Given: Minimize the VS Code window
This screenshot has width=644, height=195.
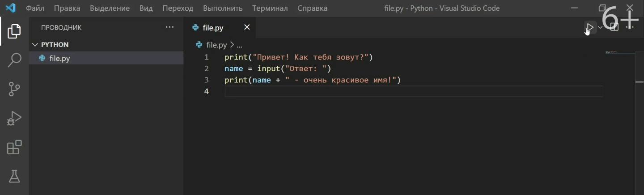Looking at the screenshot, I should (x=575, y=8).
